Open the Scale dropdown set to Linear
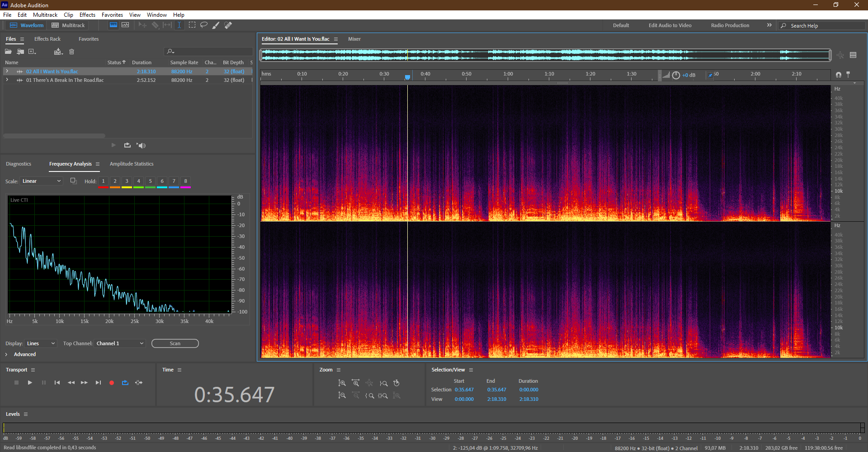This screenshot has height=452, width=868. (41, 181)
